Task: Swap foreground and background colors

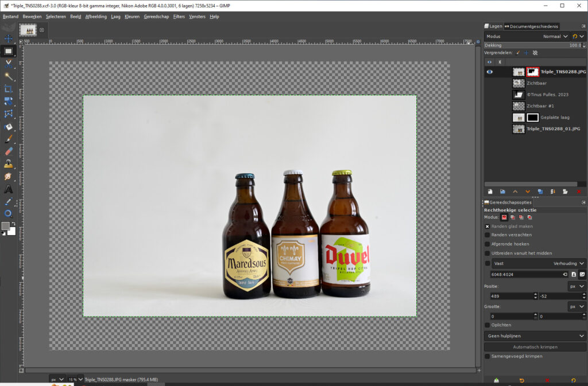Action: (x=13, y=224)
